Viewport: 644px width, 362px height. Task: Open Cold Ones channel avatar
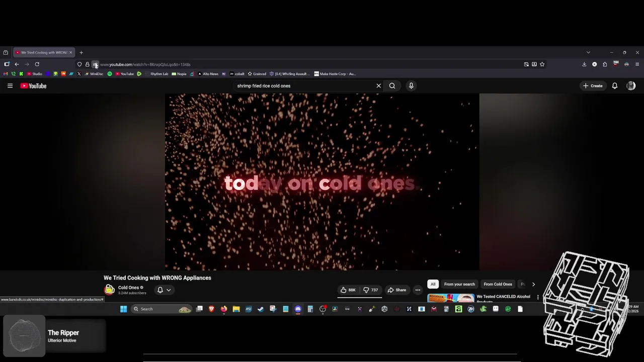click(109, 290)
